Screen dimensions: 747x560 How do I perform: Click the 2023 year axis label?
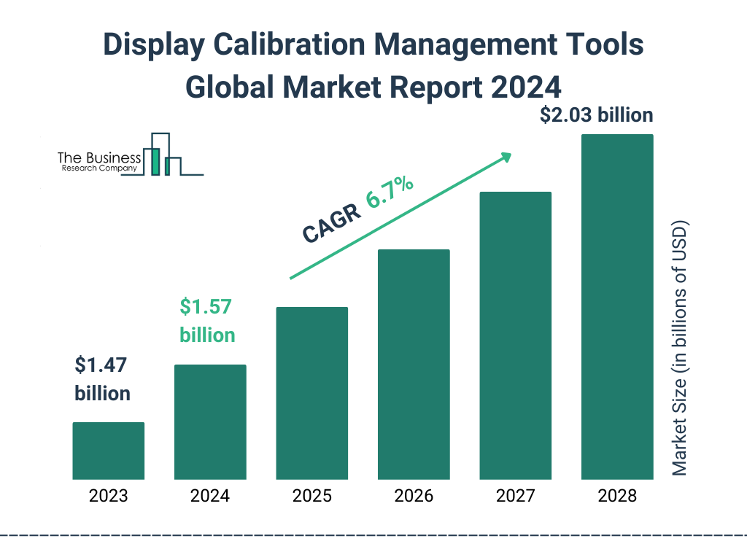coord(108,497)
